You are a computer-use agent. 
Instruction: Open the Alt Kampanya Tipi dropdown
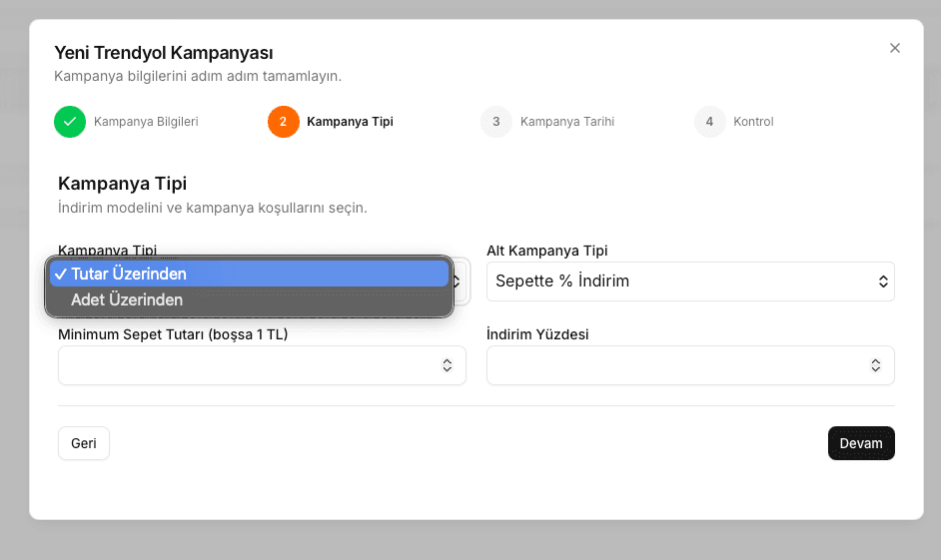690,281
